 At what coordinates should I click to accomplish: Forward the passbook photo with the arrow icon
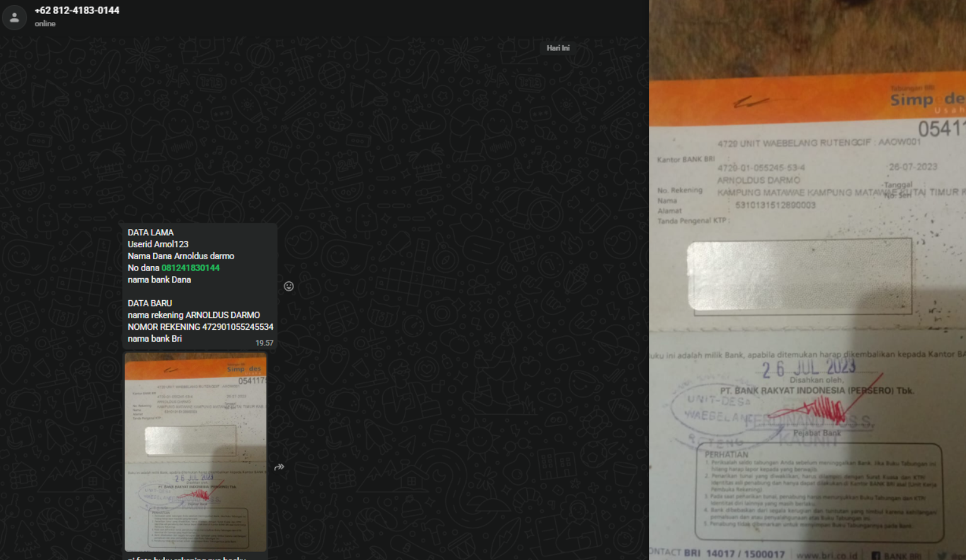coord(280,467)
